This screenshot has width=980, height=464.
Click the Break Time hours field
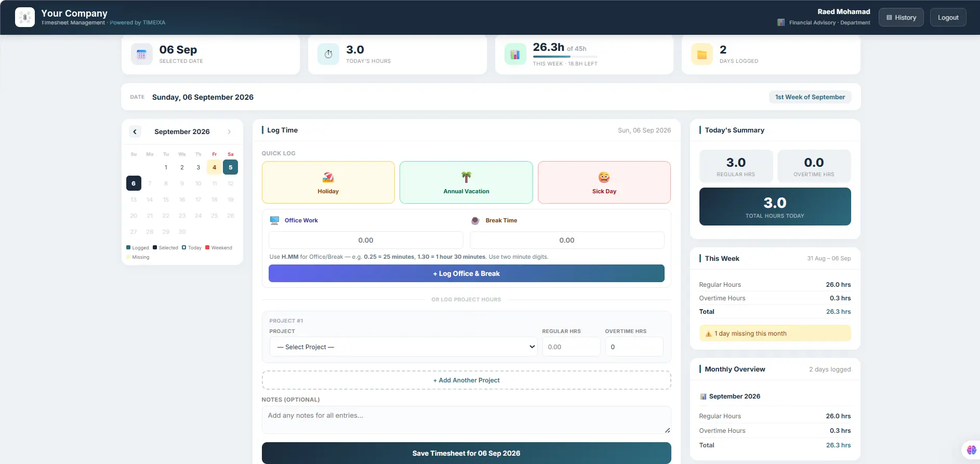click(x=567, y=240)
